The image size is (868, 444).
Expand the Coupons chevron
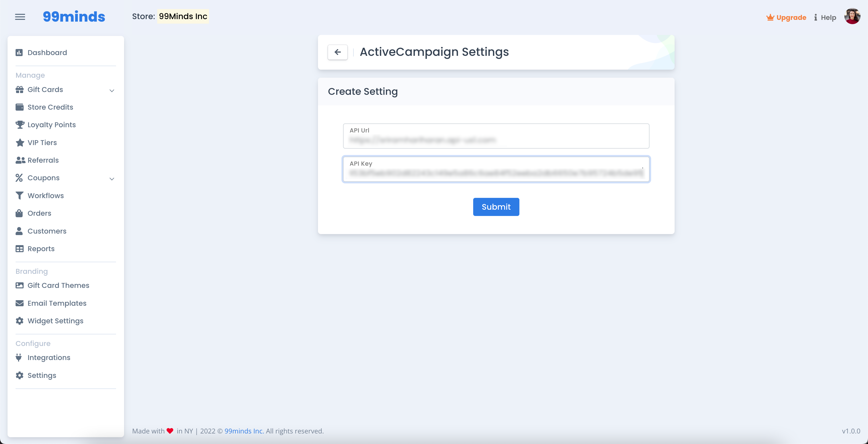point(112,179)
